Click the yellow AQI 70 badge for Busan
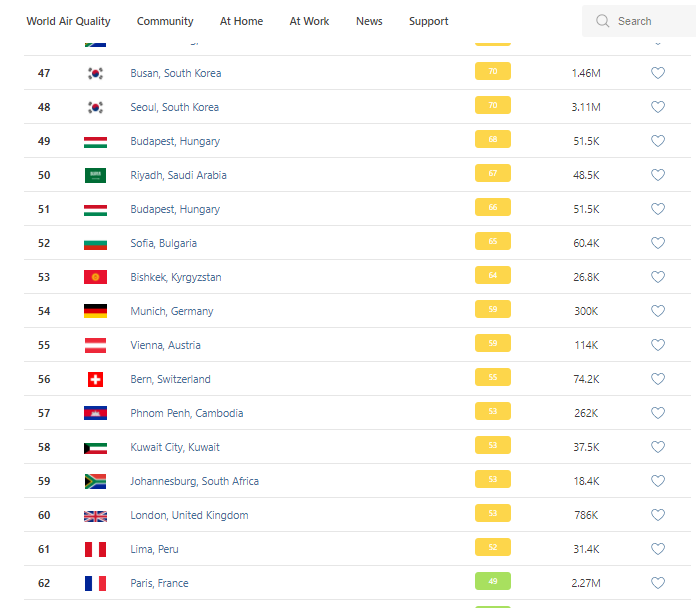This screenshot has width=696, height=608. point(492,72)
